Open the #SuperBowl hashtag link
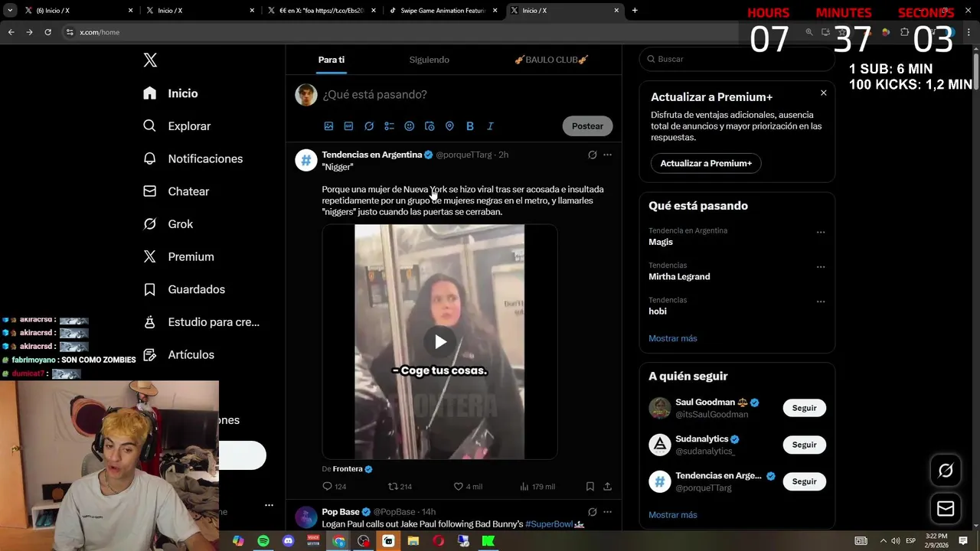The image size is (980, 551). point(549,524)
